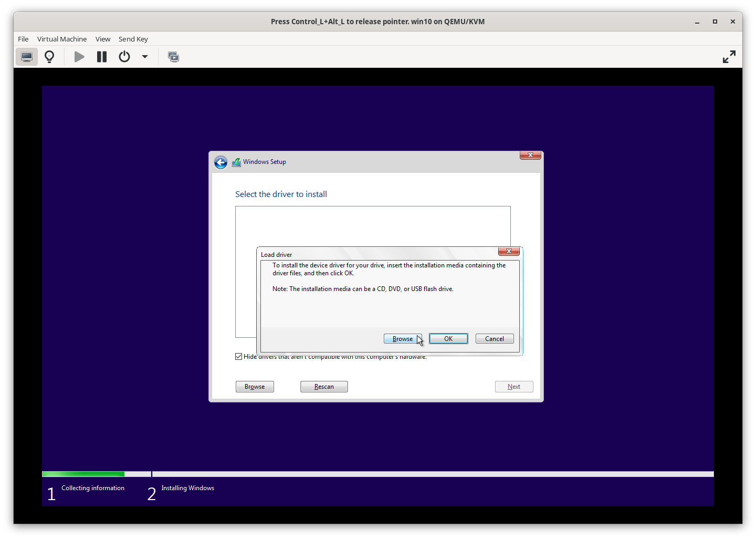Click Browse at the bottom of Windows Setup

tap(255, 387)
